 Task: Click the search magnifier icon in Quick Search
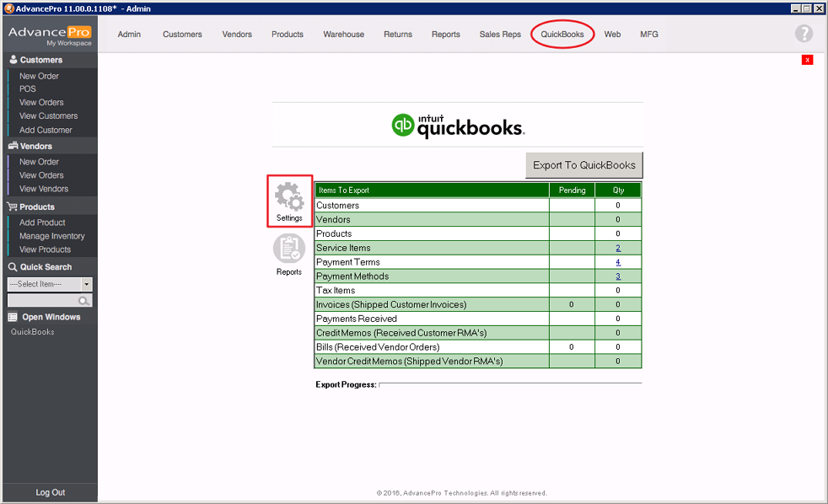click(x=83, y=301)
